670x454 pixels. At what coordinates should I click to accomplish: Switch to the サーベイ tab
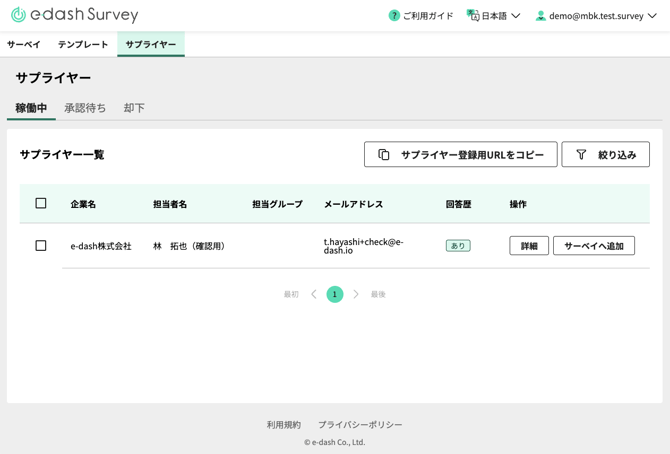pyautogui.click(x=24, y=45)
